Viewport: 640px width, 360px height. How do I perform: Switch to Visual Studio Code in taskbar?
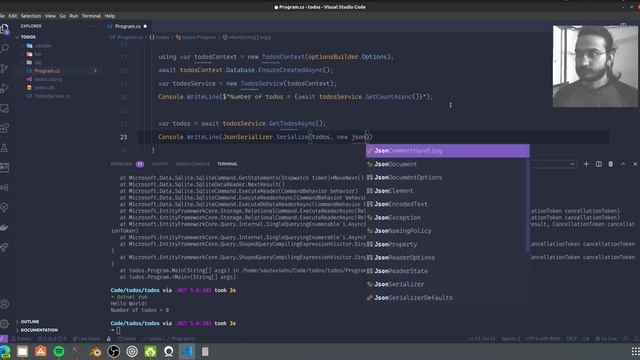187,351
